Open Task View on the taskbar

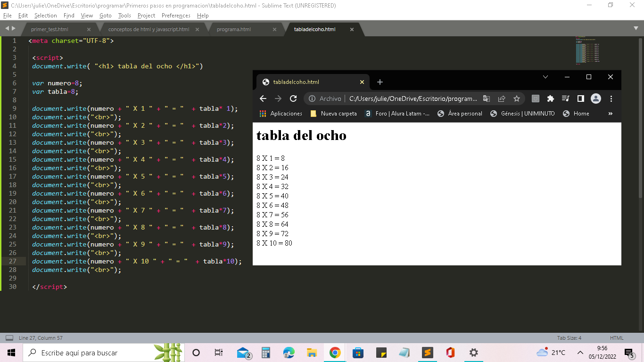[219, 353]
